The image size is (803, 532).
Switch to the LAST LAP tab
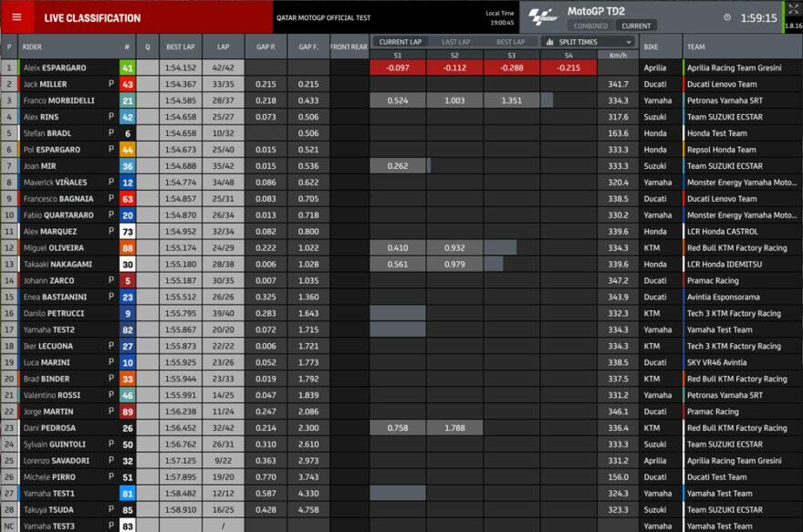[455, 40]
